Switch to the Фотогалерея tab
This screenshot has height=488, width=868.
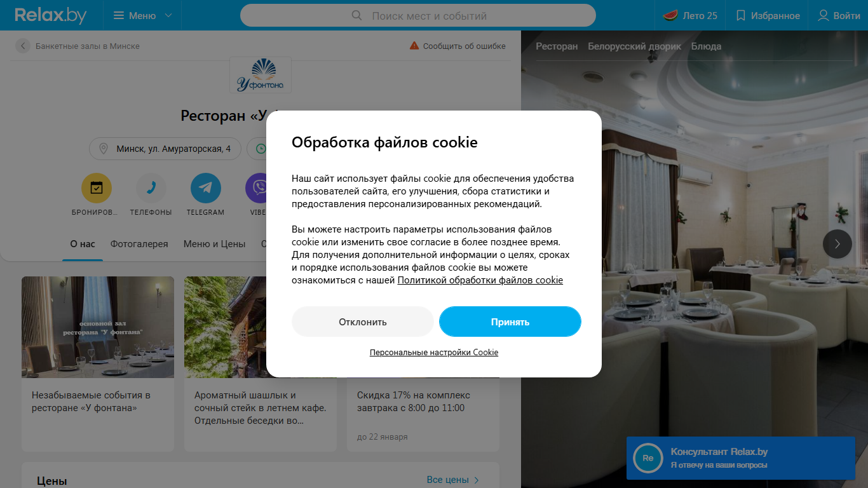139,244
